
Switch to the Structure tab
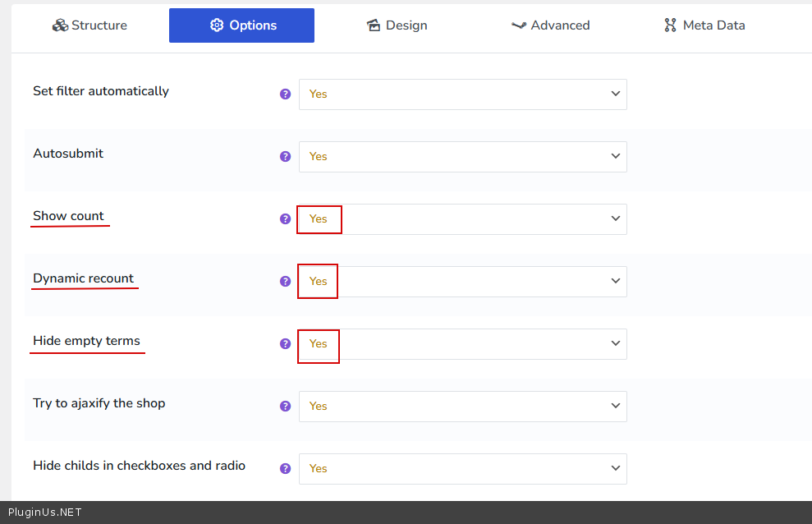tap(89, 25)
